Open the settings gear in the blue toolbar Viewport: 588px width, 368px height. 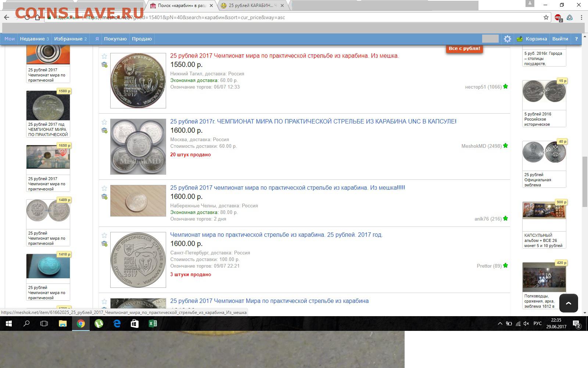[508, 39]
